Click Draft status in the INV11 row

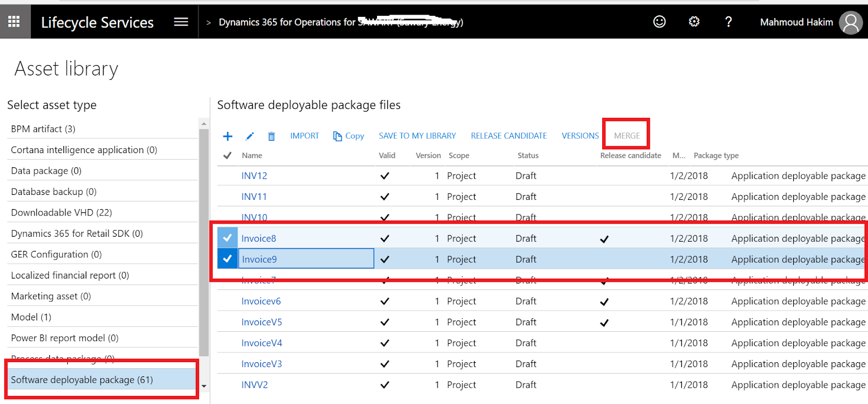pyautogui.click(x=526, y=197)
